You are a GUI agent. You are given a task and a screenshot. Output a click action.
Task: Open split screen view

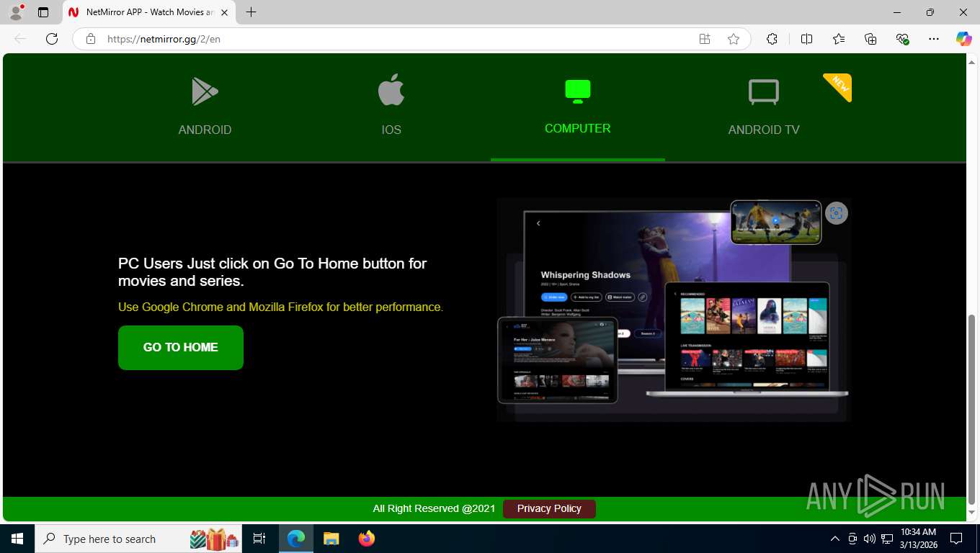click(807, 39)
